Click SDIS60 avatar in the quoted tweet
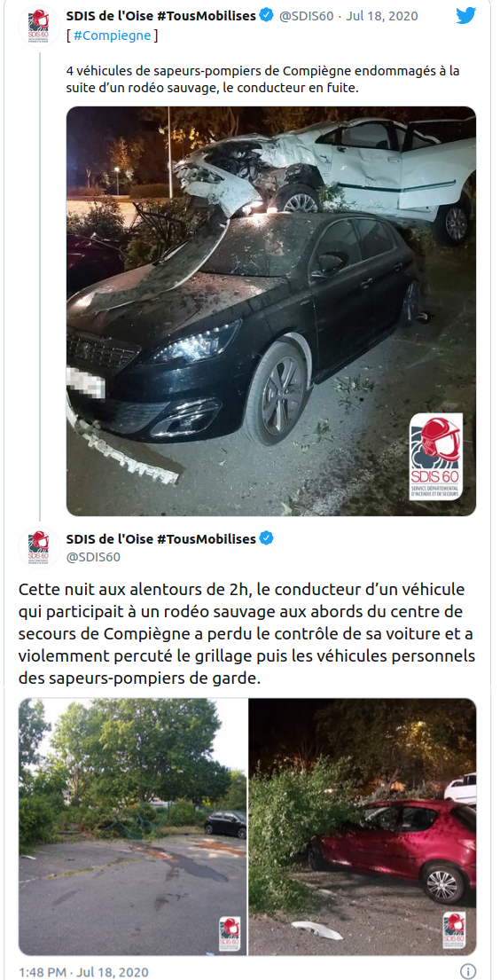The width and height of the screenshot is (500, 980). [39, 25]
